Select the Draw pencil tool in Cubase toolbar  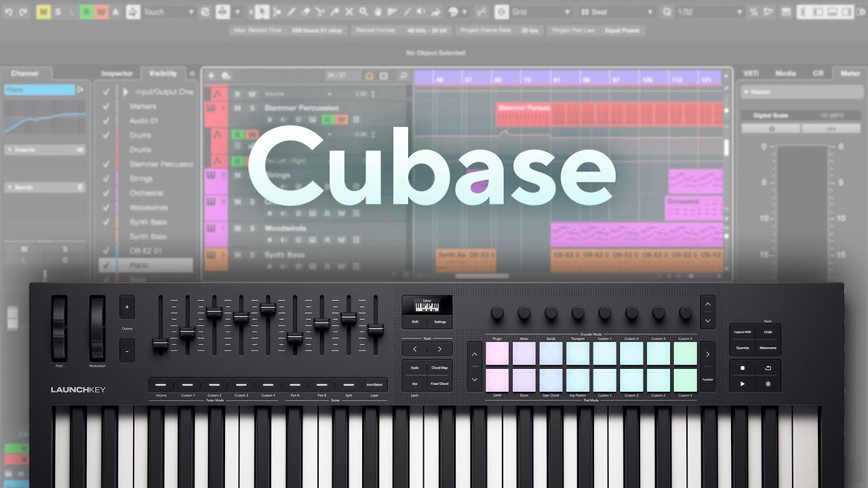point(291,12)
